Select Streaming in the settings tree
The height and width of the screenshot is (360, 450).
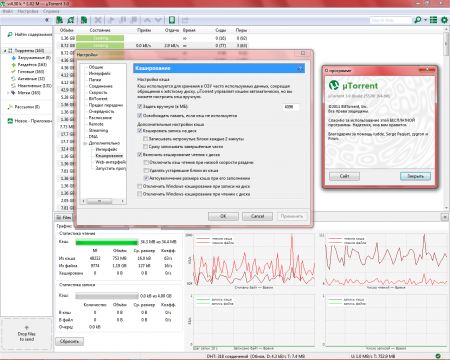pos(98,130)
